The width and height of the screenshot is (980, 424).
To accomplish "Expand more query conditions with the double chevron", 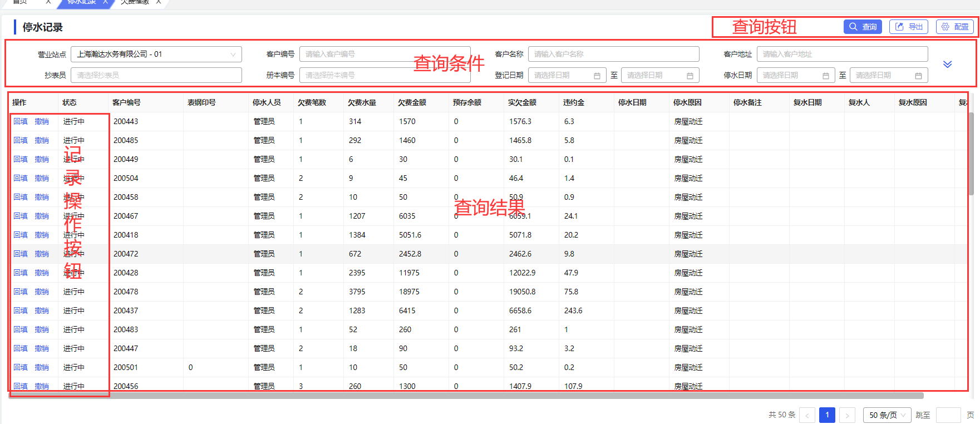I will (947, 64).
